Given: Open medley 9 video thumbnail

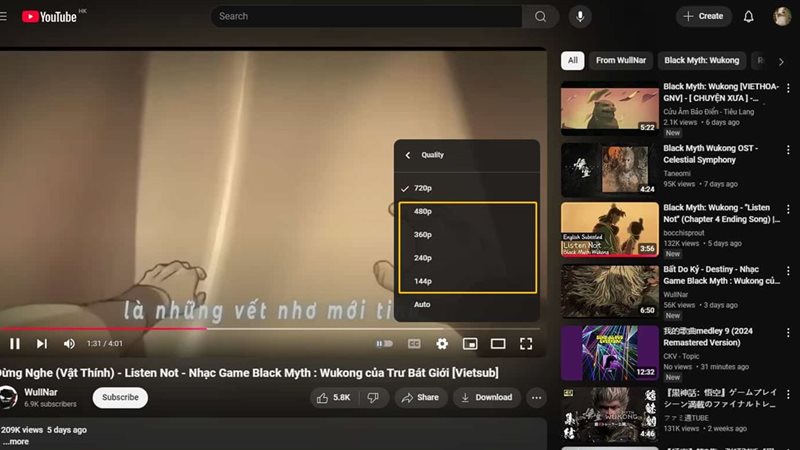Looking at the screenshot, I should (610, 353).
